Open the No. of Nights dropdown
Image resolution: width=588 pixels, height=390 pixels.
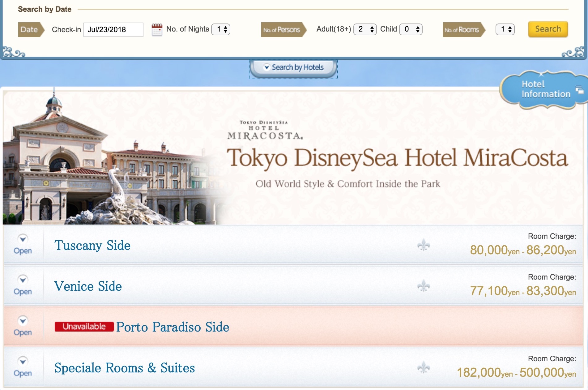point(221,29)
